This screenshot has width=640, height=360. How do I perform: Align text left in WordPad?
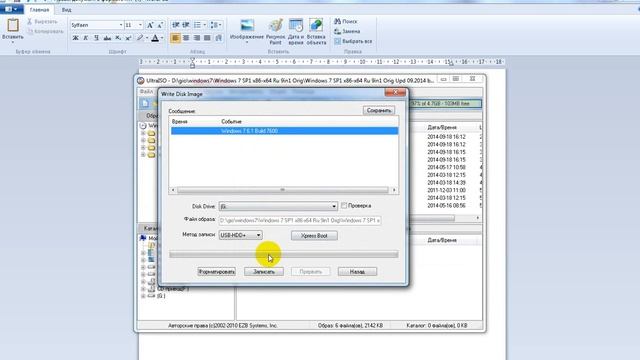pyautogui.click(x=176, y=38)
